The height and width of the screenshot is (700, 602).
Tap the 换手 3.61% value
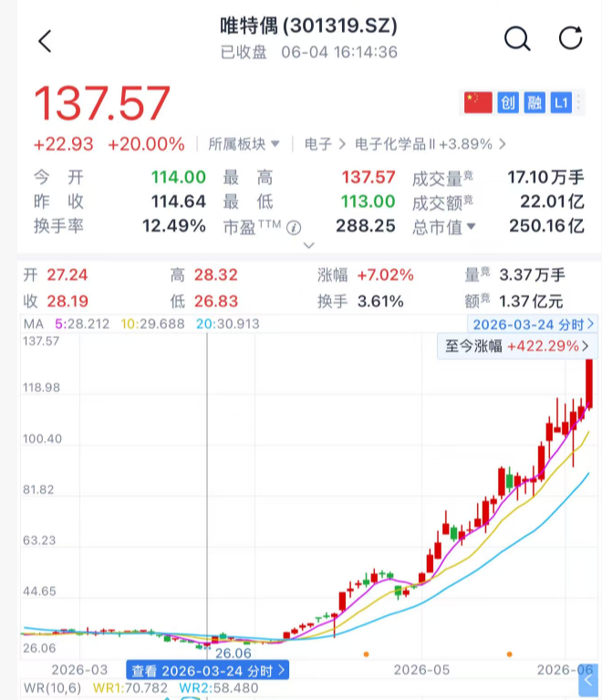coord(380,302)
